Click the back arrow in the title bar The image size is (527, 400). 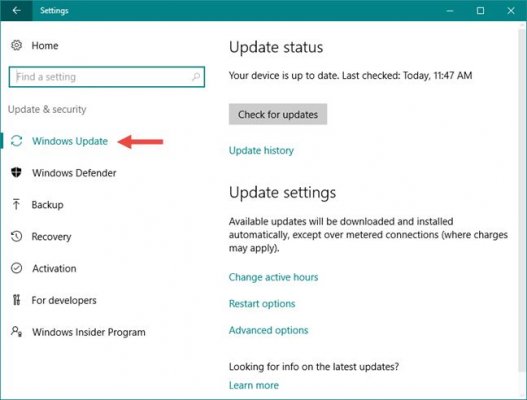16,10
